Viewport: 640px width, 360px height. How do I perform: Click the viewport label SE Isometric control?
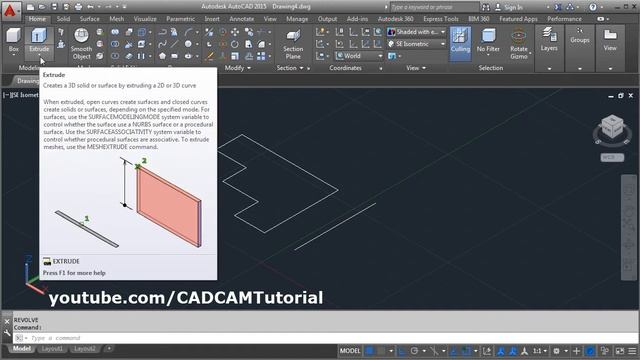coord(26,95)
